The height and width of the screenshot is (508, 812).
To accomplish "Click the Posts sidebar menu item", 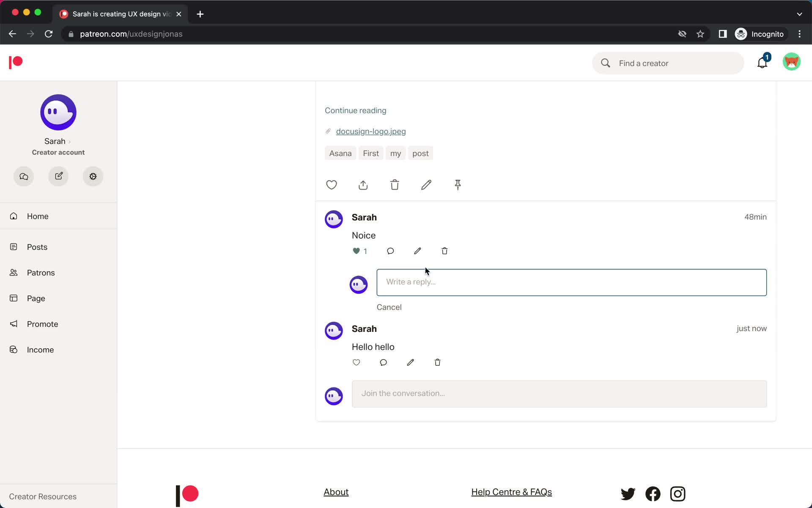I will [37, 246].
